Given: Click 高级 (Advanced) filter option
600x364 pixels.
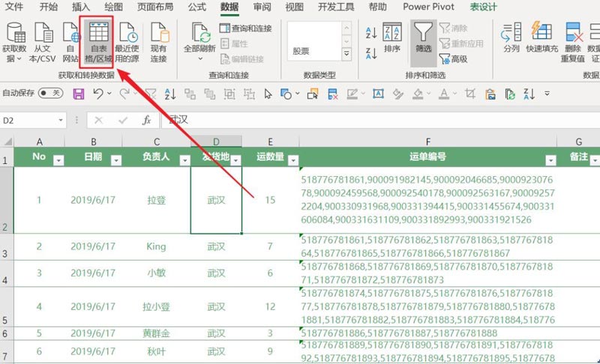Looking at the screenshot, I should [454, 59].
